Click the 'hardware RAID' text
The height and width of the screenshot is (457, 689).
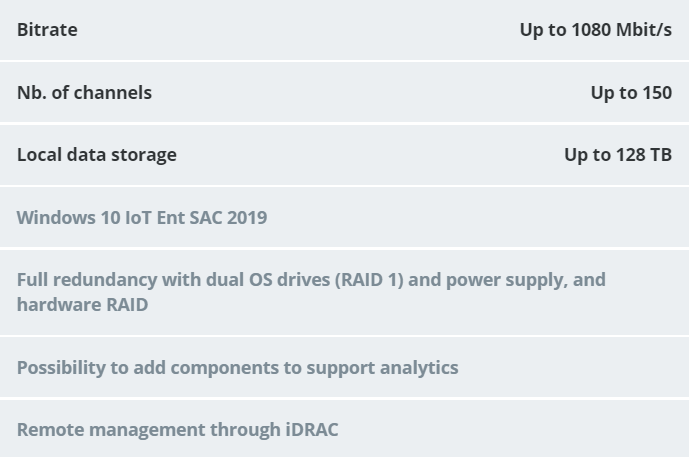[x=82, y=304]
